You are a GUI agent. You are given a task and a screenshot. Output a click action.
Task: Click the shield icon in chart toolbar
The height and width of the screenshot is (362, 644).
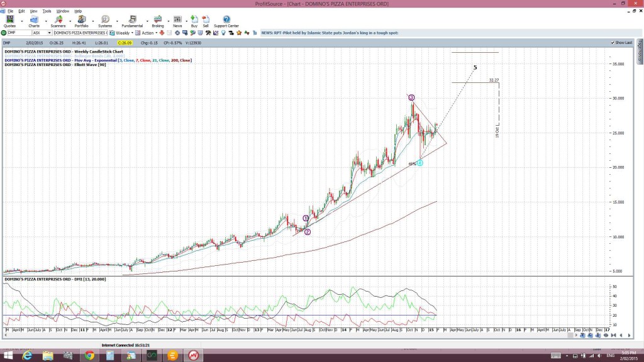pos(201,33)
